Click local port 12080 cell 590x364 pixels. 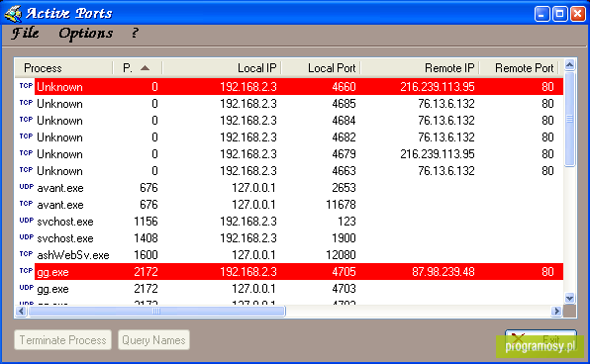tap(341, 255)
